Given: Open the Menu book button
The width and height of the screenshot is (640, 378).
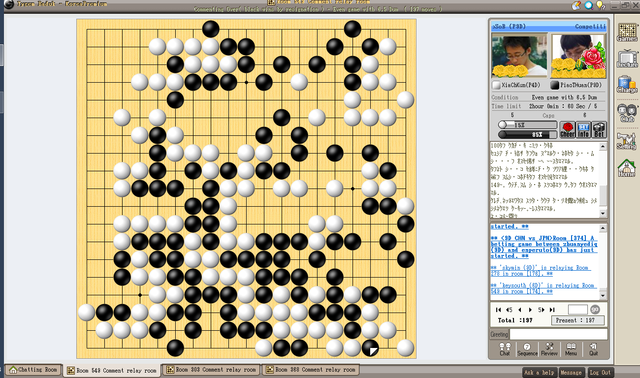Looking at the screenshot, I should pyautogui.click(x=571, y=349).
